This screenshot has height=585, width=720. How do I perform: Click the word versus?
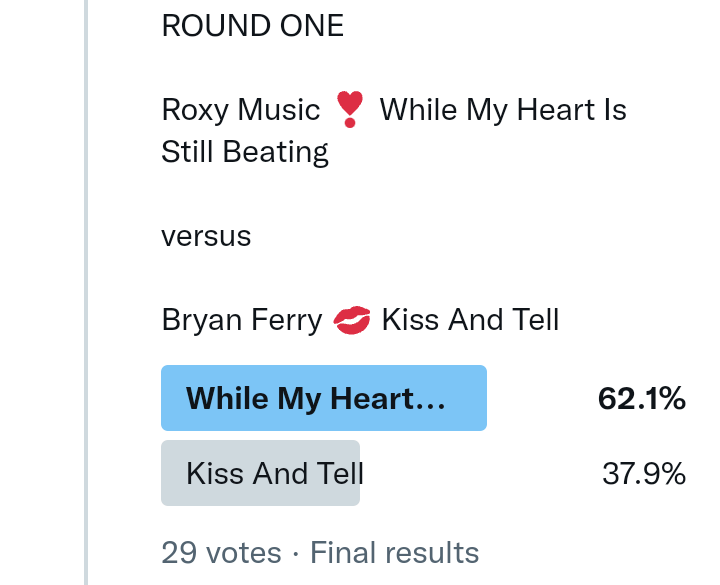click(206, 237)
